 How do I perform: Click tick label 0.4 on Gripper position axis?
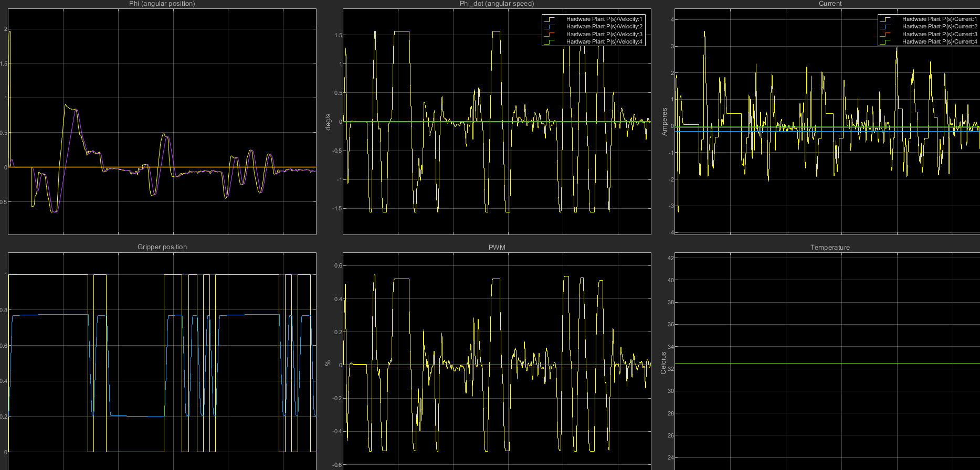4,381
